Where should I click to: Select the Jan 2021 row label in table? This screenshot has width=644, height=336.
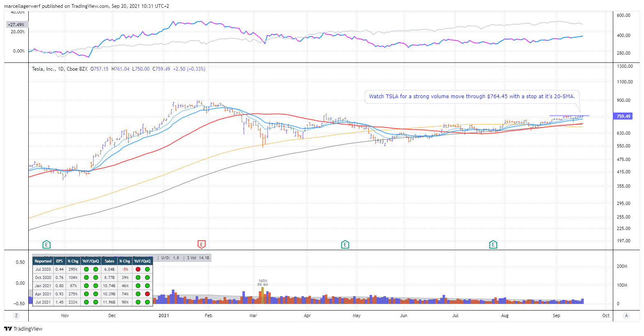click(43, 286)
